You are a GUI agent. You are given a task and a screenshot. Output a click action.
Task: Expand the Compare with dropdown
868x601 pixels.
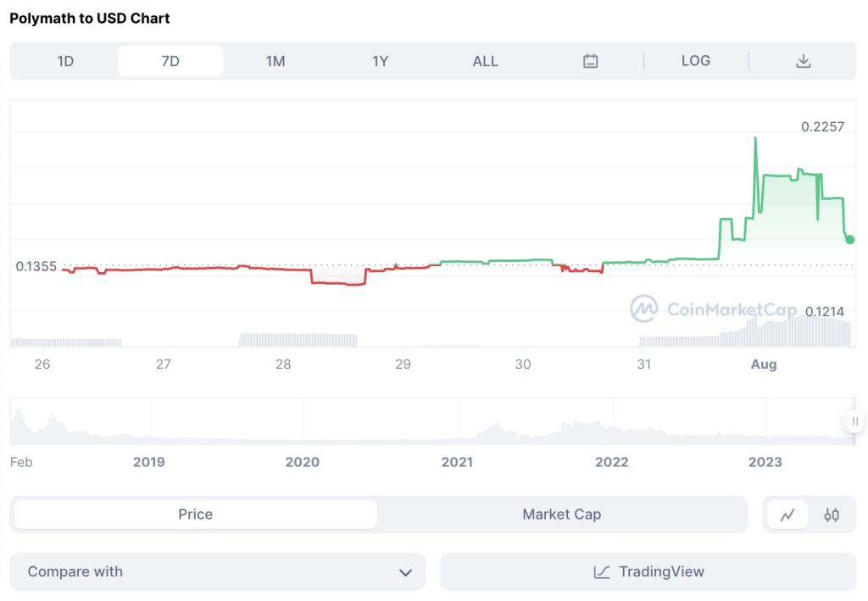(217, 572)
